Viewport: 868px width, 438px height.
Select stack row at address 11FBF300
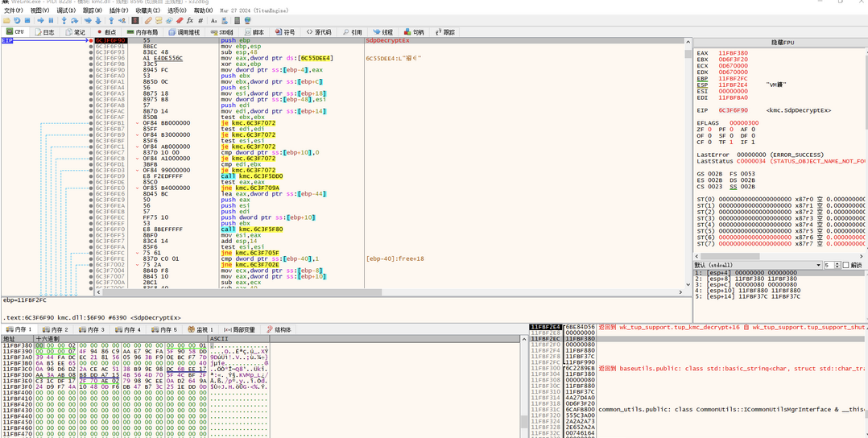[x=699, y=368]
